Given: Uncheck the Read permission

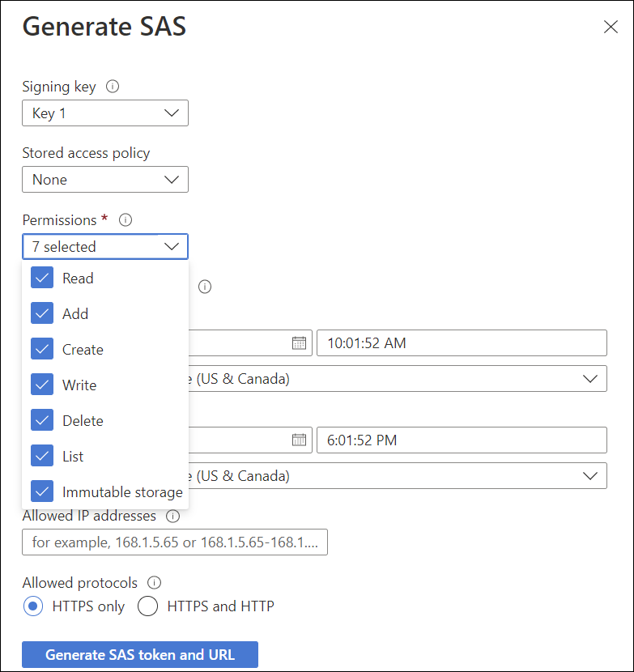Looking at the screenshot, I should [42, 278].
